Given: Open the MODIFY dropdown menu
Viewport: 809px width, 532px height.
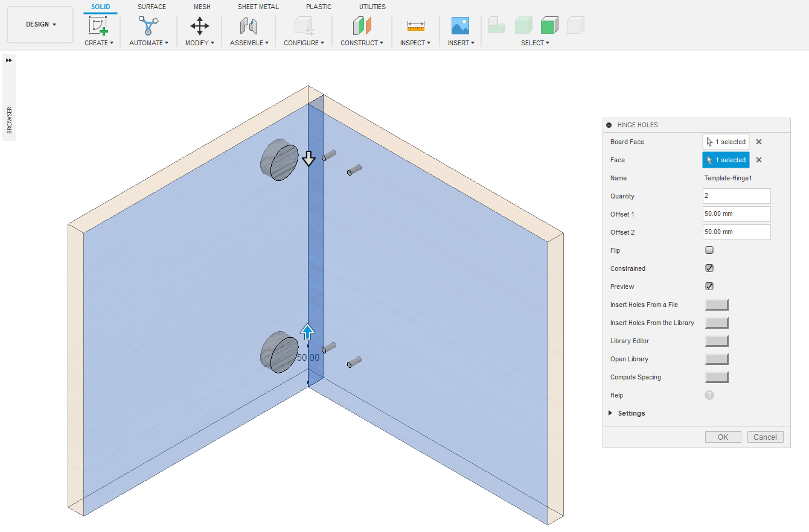Looking at the screenshot, I should [x=199, y=43].
